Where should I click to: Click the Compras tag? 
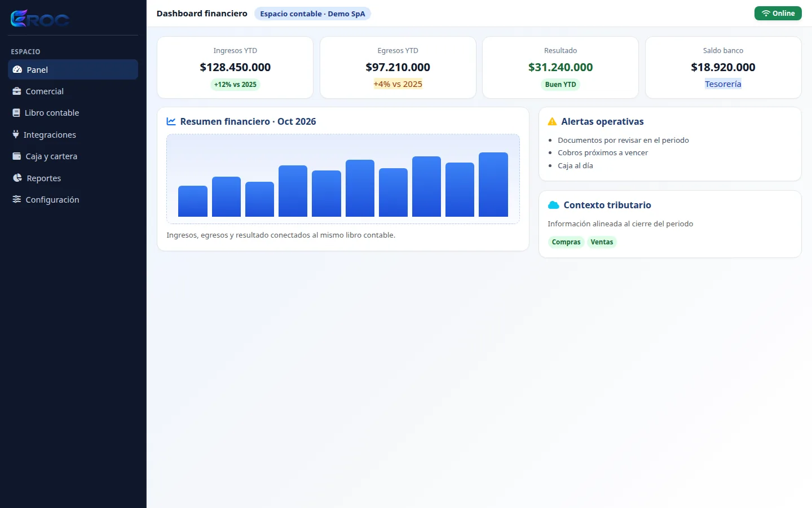click(x=566, y=242)
